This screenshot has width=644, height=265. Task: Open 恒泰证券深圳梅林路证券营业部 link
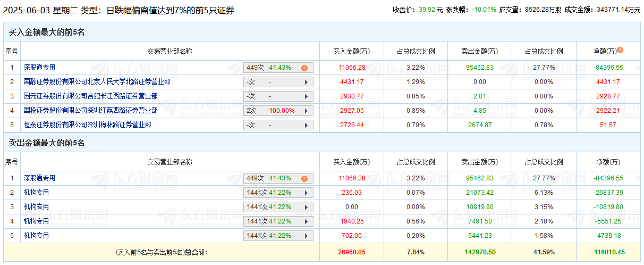click(87, 125)
